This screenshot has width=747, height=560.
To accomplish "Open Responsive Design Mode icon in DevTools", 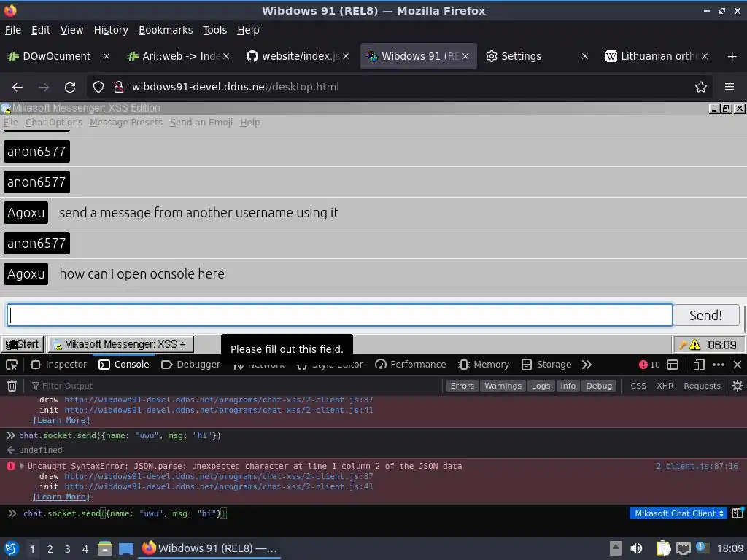I will (x=698, y=365).
